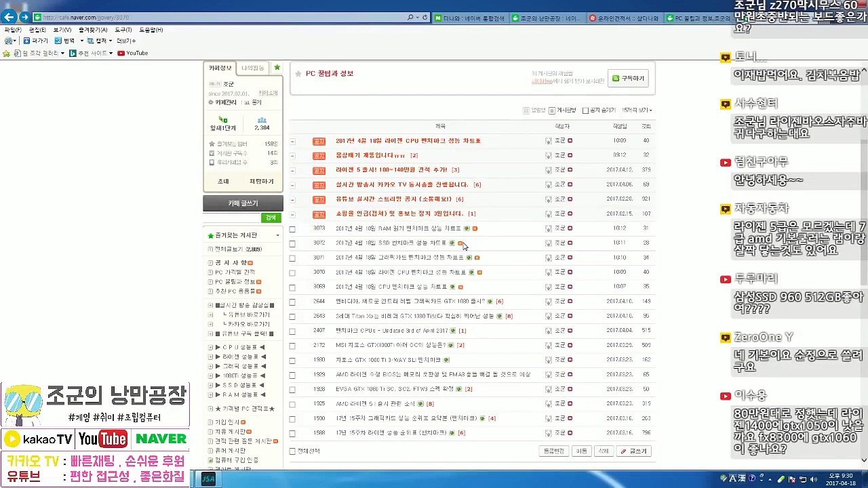Viewport: 868px width, 488px height.
Task: Click the 통계 statistics icon
Action: [x=246, y=102]
